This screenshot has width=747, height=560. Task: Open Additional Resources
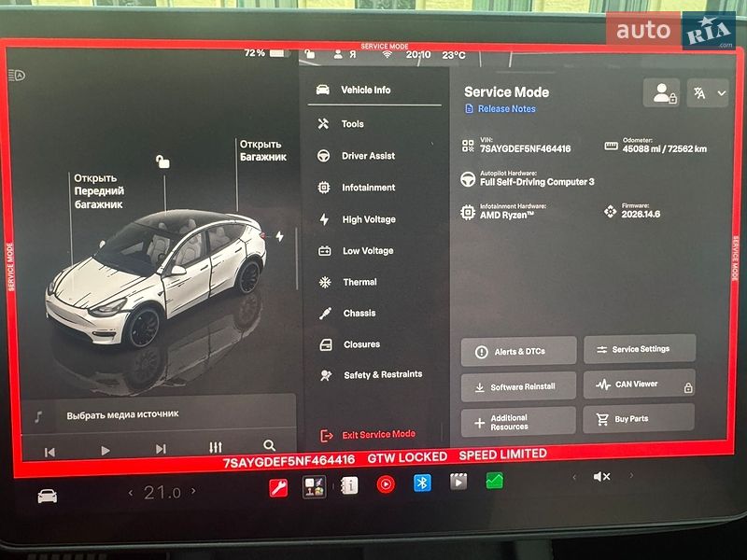518,422
